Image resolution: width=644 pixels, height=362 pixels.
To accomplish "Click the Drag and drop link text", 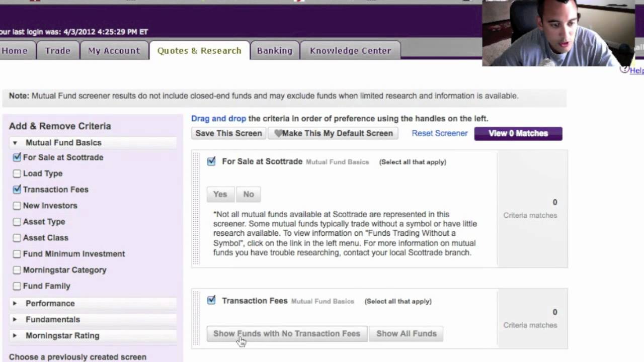I will (x=218, y=119).
